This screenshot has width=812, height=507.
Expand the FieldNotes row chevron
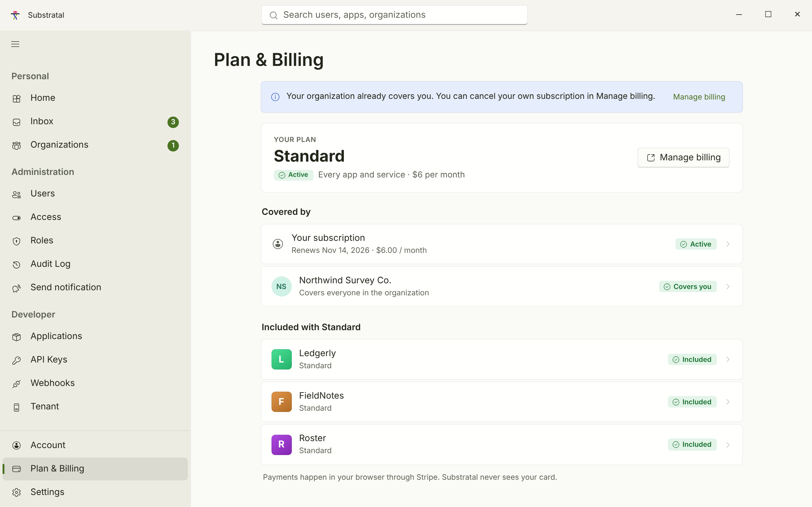point(728,402)
